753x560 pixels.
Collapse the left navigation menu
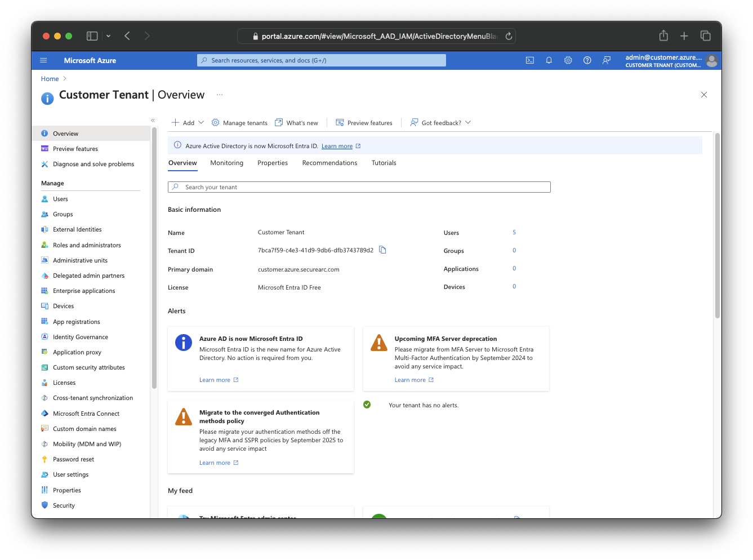153,121
